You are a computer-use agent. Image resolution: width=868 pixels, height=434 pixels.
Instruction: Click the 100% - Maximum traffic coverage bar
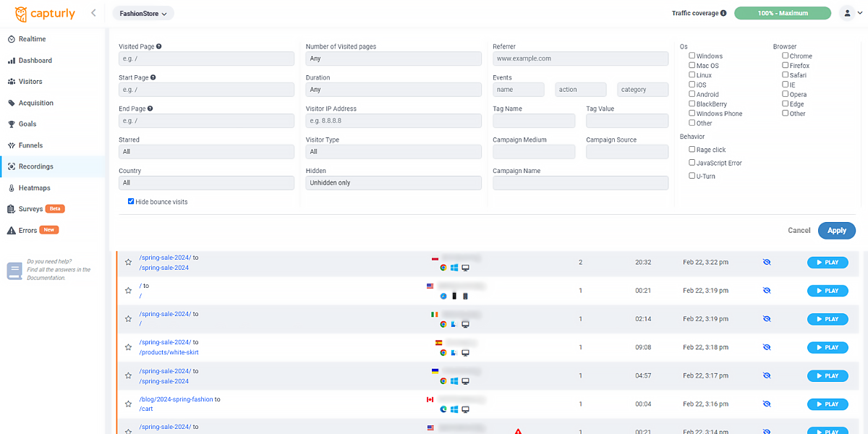pos(783,13)
